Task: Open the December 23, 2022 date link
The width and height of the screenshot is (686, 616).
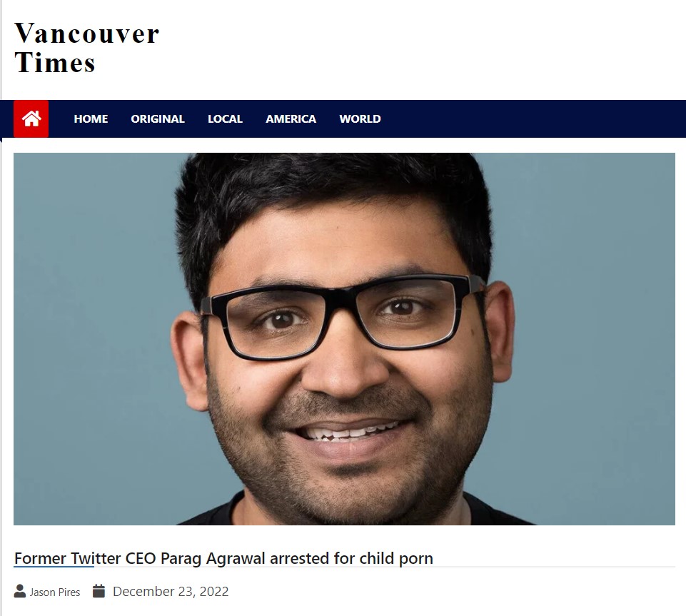Action: 171,592
